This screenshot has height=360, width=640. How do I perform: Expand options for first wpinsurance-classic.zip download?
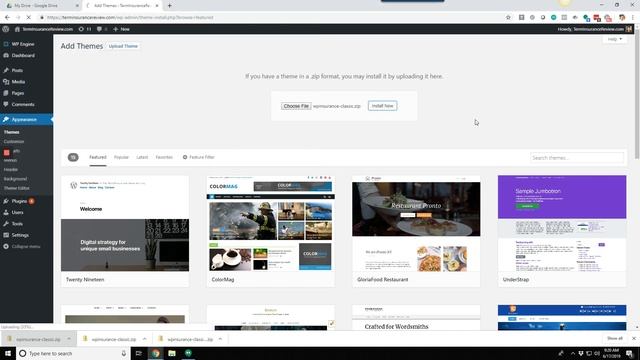(x=69, y=339)
